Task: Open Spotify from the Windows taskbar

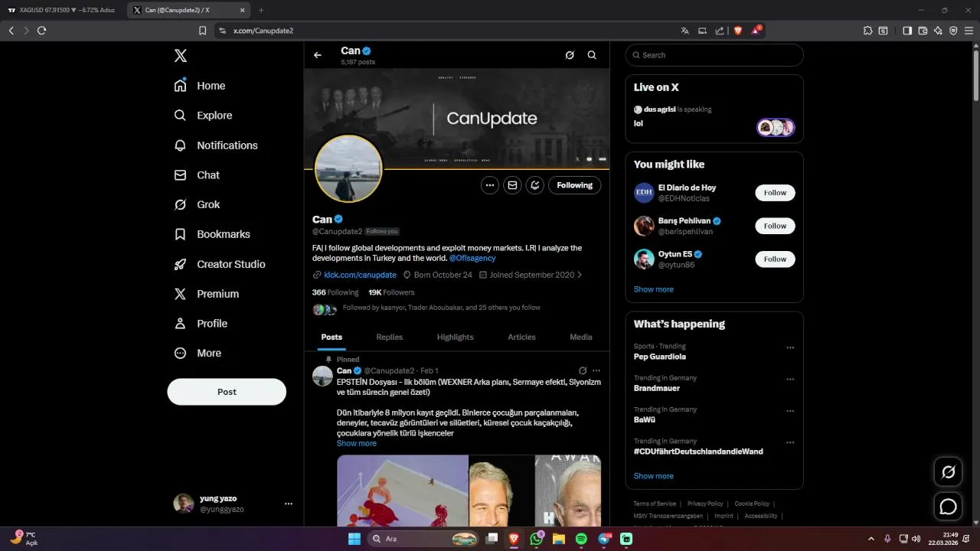Action: point(581,539)
